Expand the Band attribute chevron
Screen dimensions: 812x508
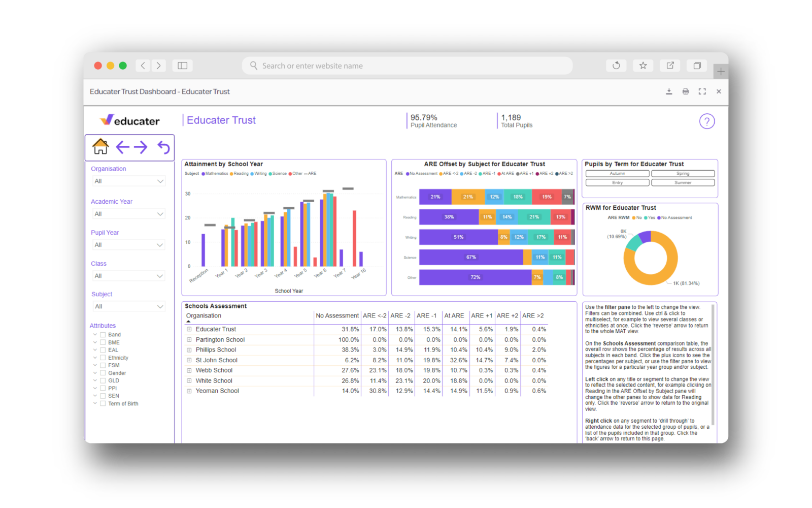[x=95, y=335]
